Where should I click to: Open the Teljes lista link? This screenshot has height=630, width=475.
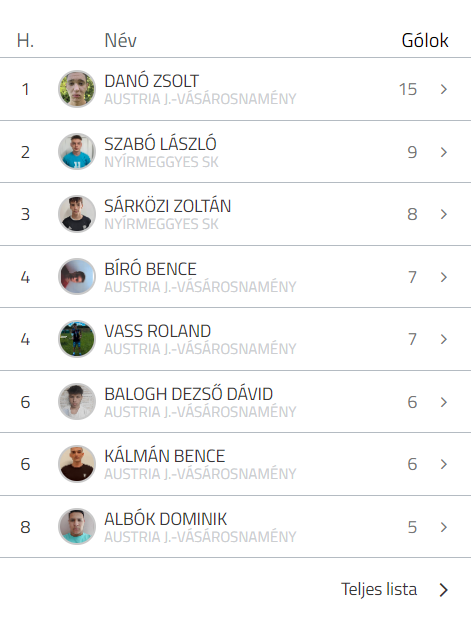tap(379, 589)
